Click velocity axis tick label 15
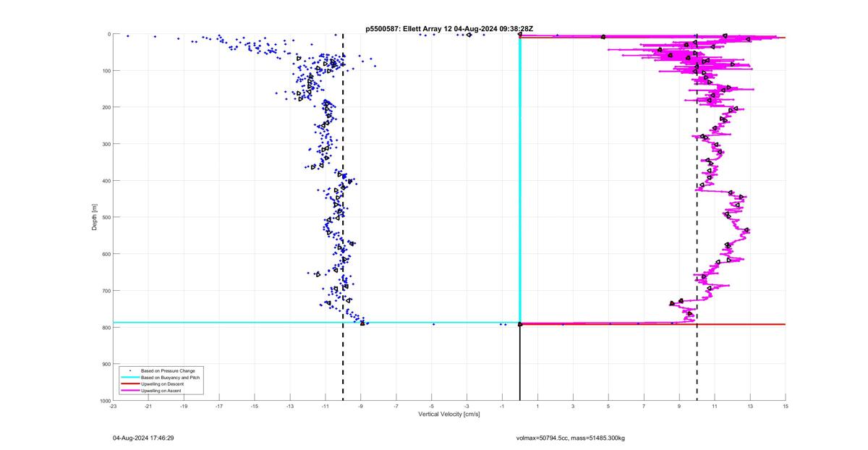 (786, 407)
